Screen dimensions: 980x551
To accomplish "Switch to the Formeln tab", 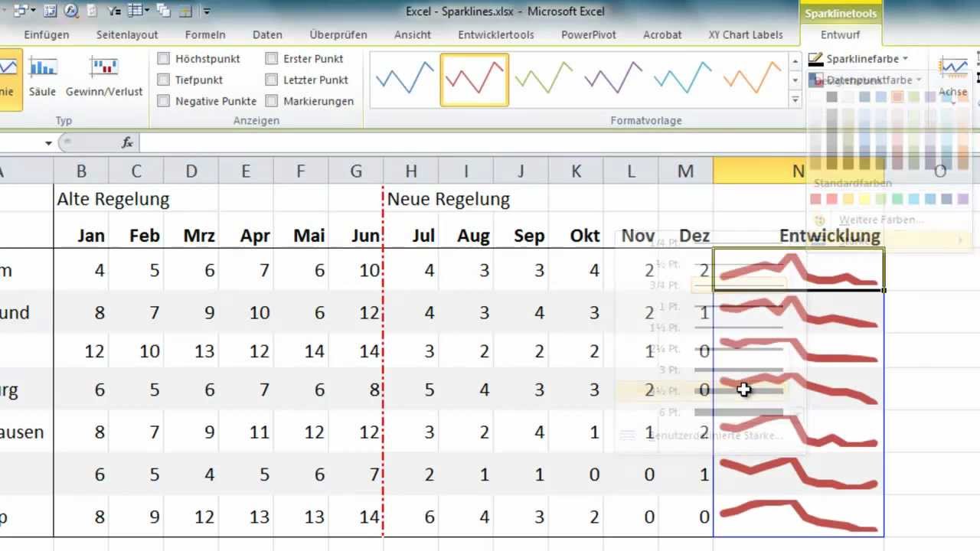I will pyautogui.click(x=205, y=34).
